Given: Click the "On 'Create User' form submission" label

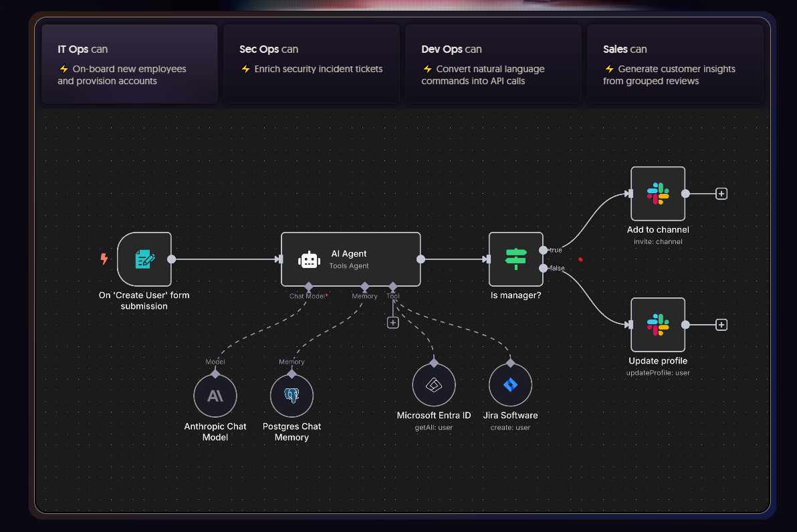Looking at the screenshot, I should 144,301.
